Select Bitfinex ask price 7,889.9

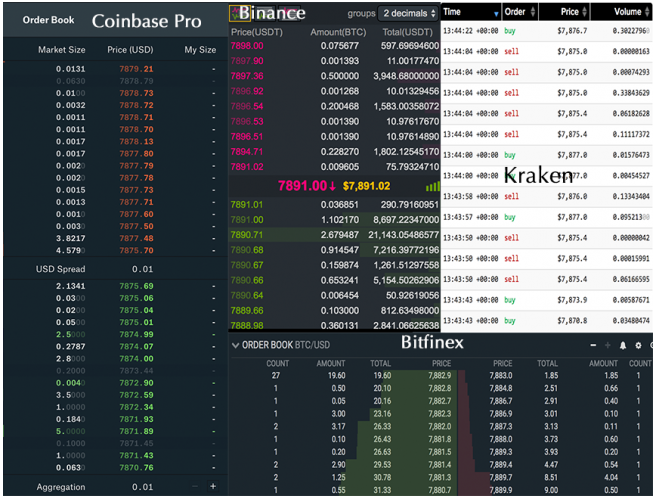(x=501, y=490)
